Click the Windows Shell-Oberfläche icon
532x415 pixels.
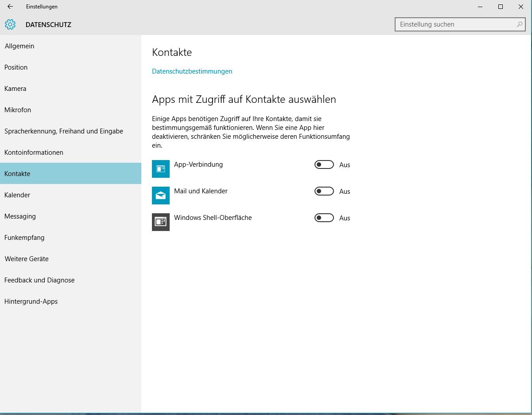(161, 222)
